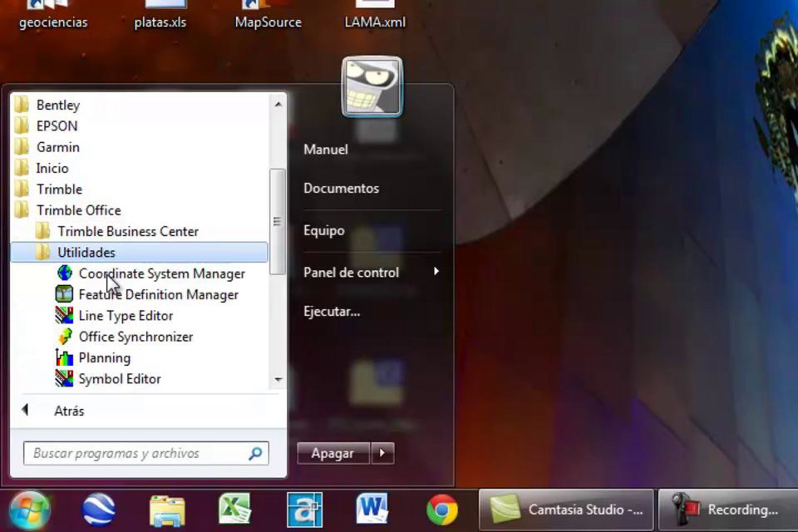This screenshot has width=798, height=532.
Task: Launch Coordinate System Manager globe icon
Action: pos(65,273)
